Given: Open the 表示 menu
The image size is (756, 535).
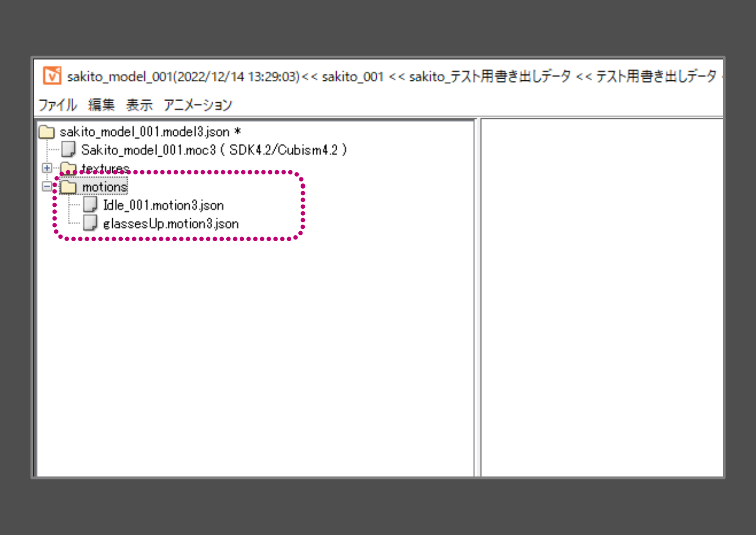Looking at the screenshot, I should coord(139,105).
